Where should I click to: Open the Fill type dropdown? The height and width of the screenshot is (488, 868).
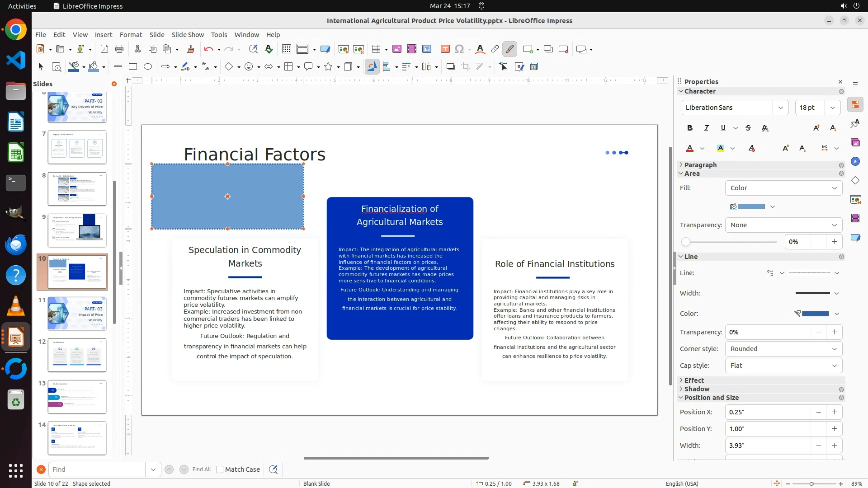783,188
